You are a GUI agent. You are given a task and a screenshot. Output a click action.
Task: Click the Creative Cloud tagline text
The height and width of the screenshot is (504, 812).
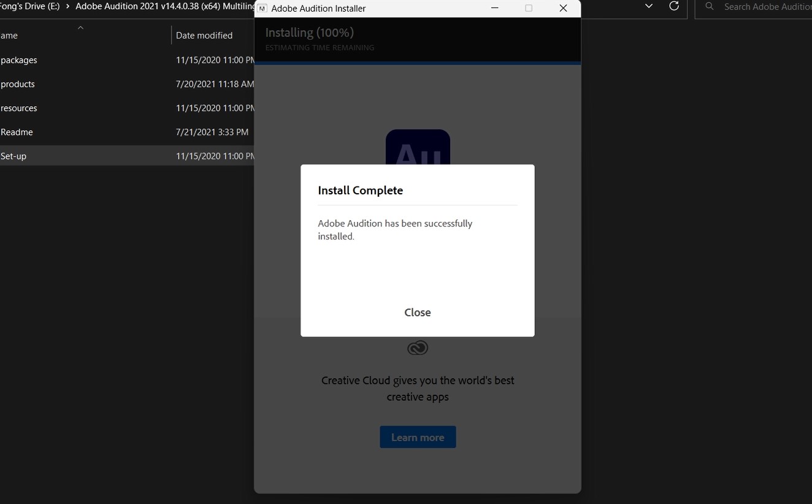418,388
